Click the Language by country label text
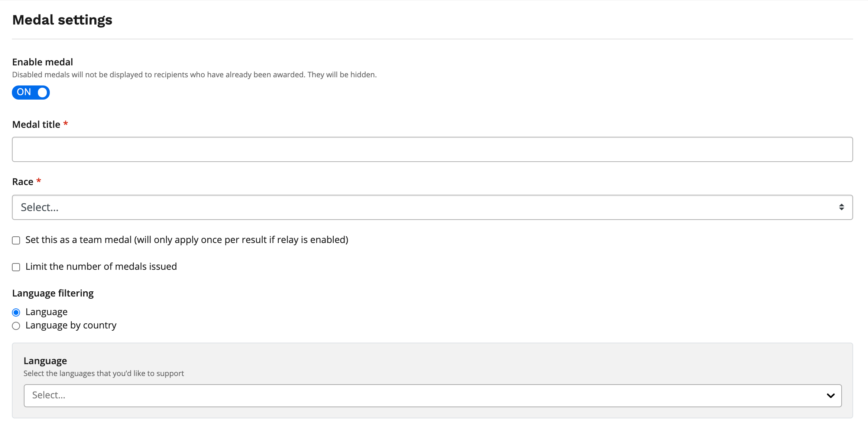This screenshot has height=434, width=868. 71,325
